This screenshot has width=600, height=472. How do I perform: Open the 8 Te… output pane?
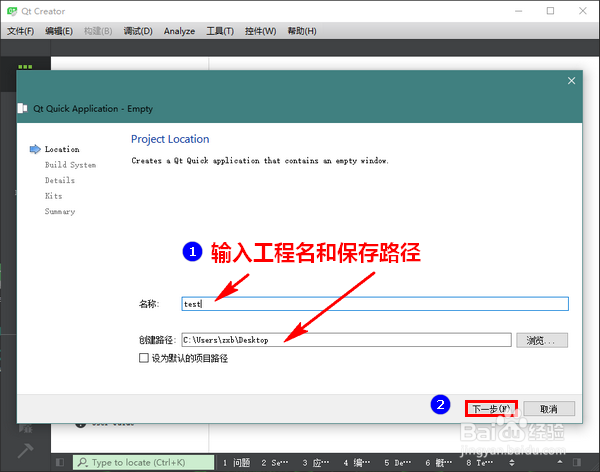[x=479, y=463]
